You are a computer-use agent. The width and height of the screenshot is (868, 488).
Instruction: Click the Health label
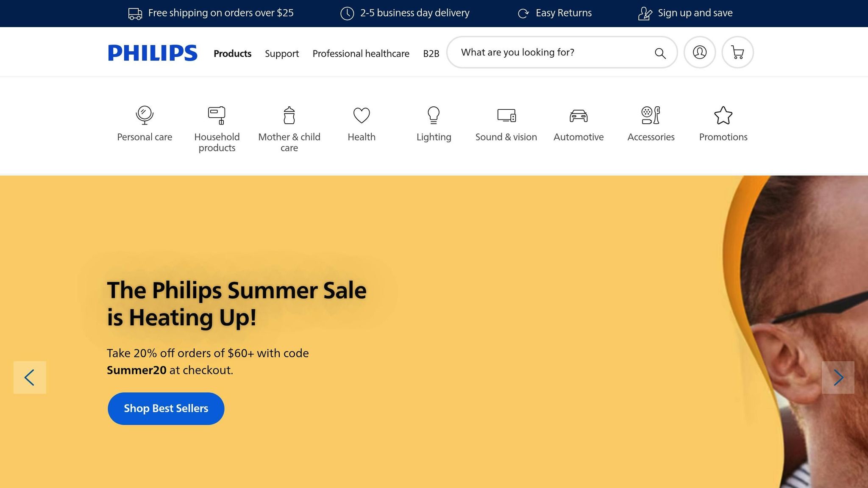click(362, 137)
